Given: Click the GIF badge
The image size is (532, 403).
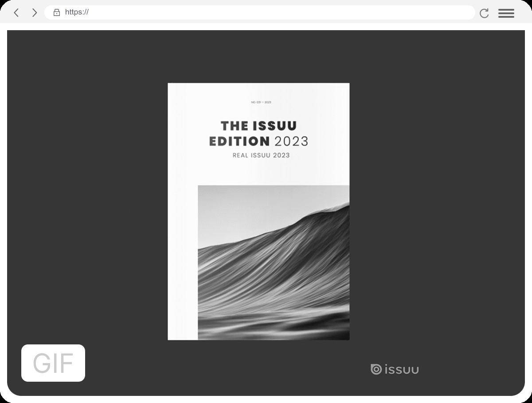Looking at the screenshot, I should pos(53,363).
